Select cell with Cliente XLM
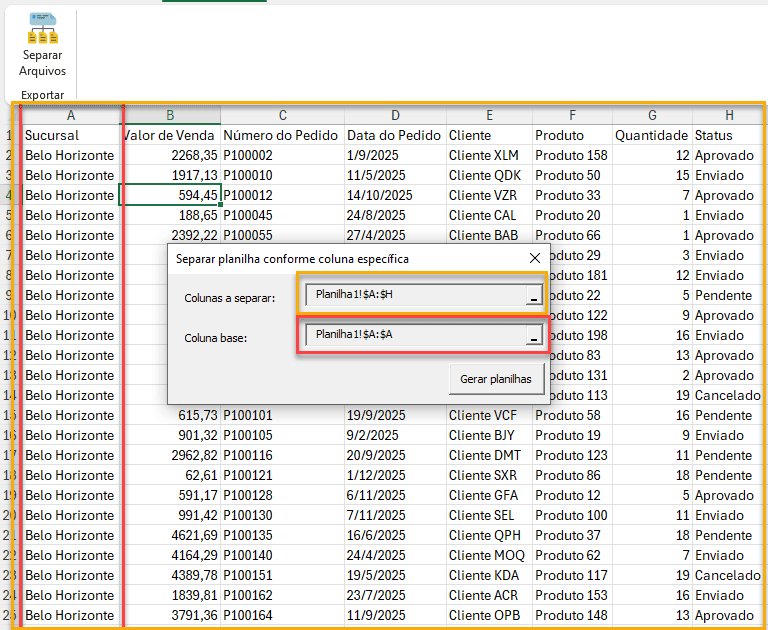Viewport: 768px width, 630px height. point(489,155)
